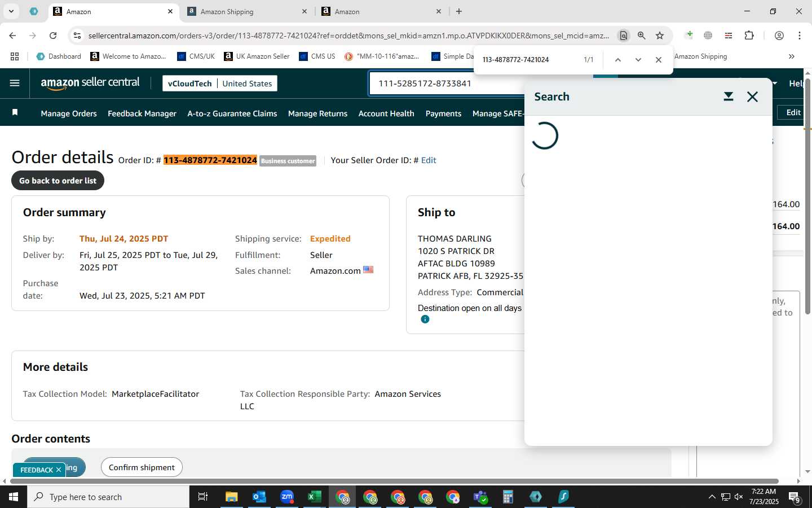Minimize the Search panel with the collapse icon
Image resolution: width=812 pixels, height=508 pixels.
pos(728,97)
